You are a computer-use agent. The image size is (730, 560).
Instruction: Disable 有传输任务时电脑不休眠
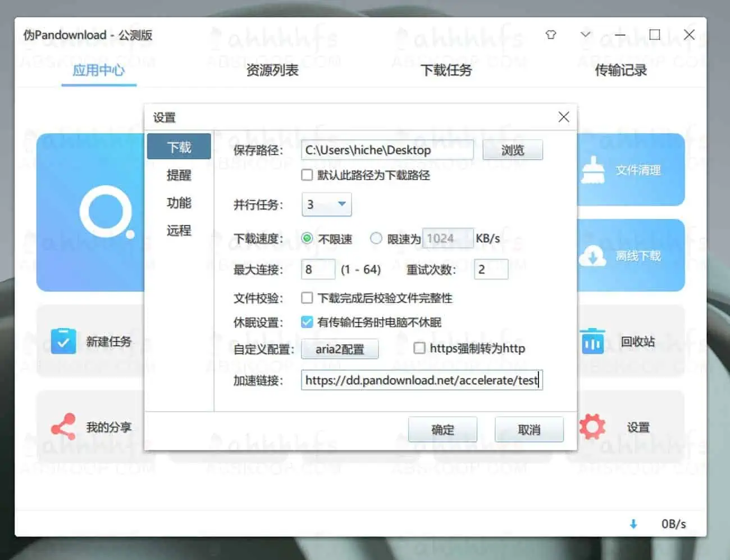(x=307, y=322)
